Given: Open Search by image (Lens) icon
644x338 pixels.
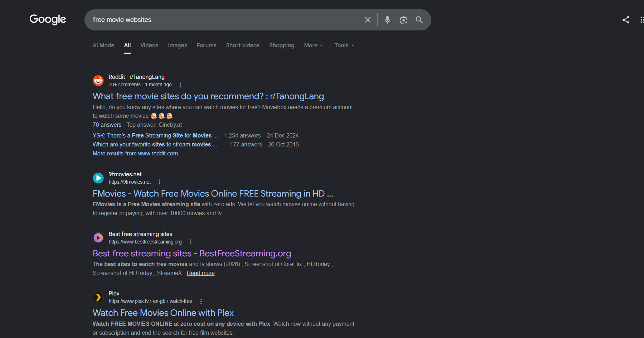Looking at the screenshot, I should 403,20.
